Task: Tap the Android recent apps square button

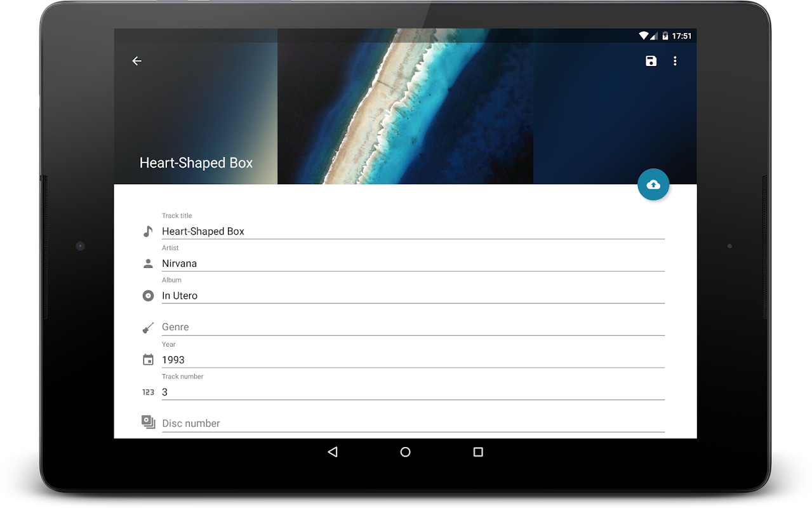Action: click(x=478, y=452)
